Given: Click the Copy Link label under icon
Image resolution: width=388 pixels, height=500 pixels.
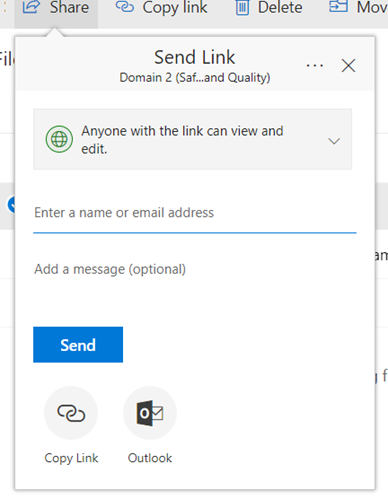Looking at the screenshot, I should point(71,458).
